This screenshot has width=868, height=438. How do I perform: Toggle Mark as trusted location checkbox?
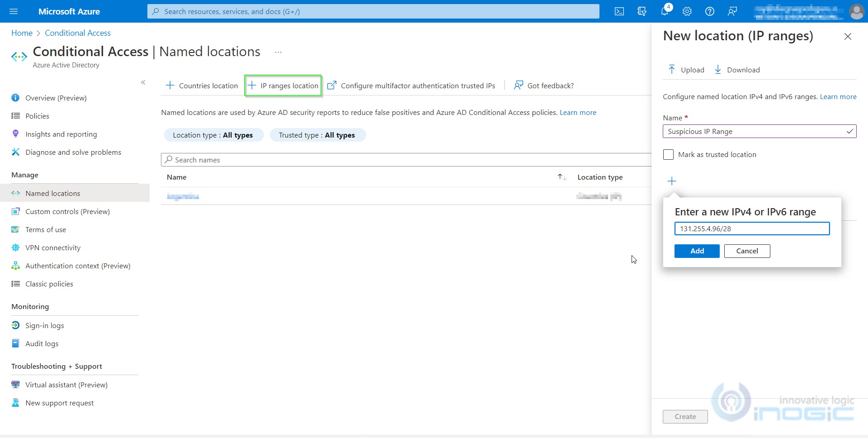(x=668, y=154)
